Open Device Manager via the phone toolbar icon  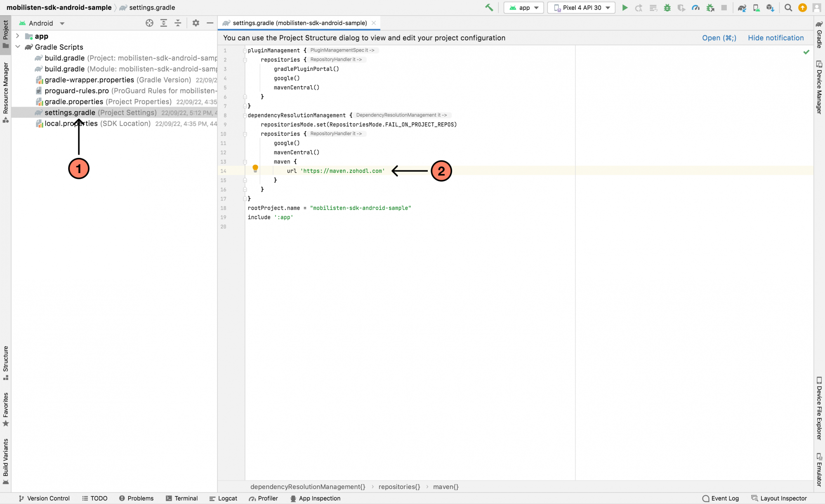click(756, 7)
